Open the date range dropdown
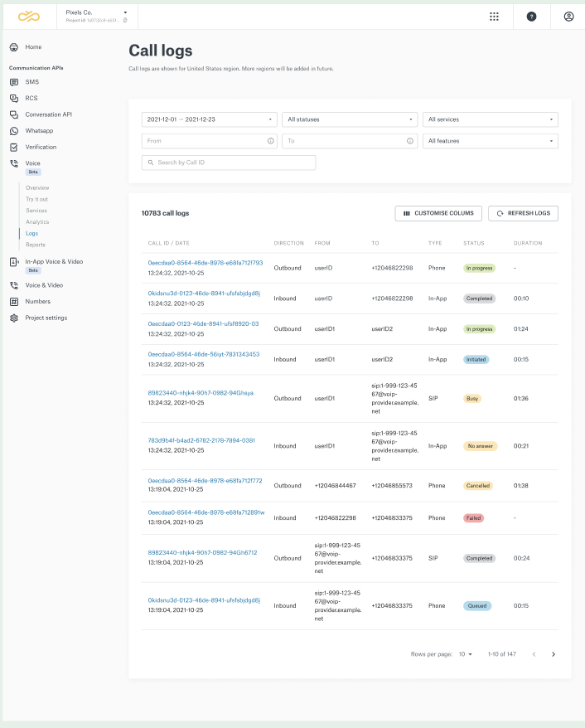 [209, 119]
